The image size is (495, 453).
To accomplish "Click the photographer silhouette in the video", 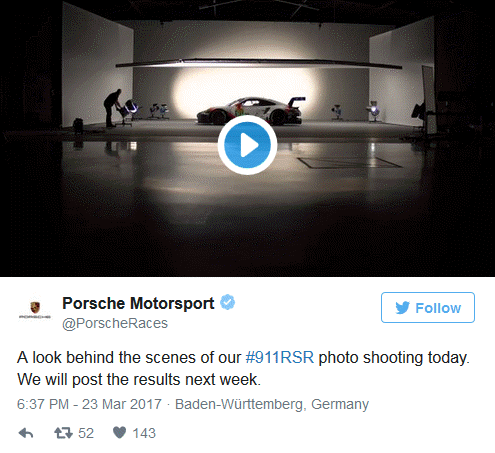I will coord(113,108).
